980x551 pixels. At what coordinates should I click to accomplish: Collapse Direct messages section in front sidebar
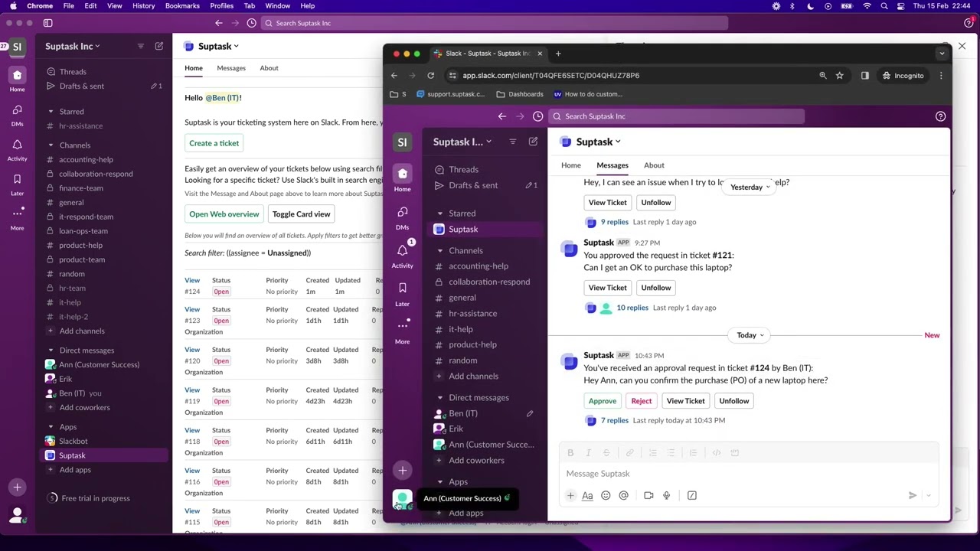[440, 398]
